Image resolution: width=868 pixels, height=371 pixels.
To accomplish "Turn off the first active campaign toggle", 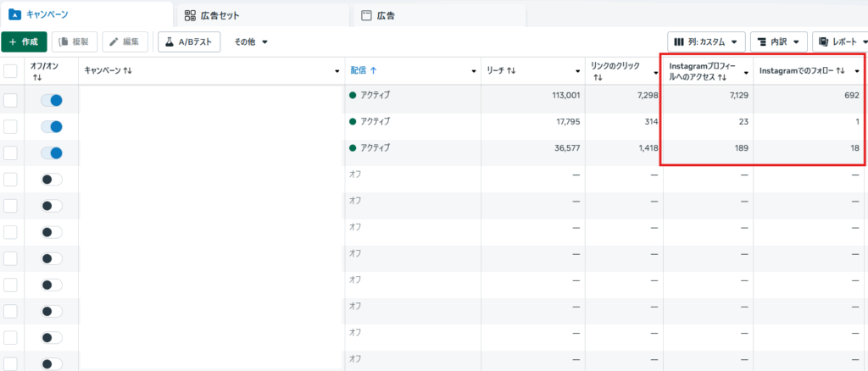I will (x=52, y=100).
